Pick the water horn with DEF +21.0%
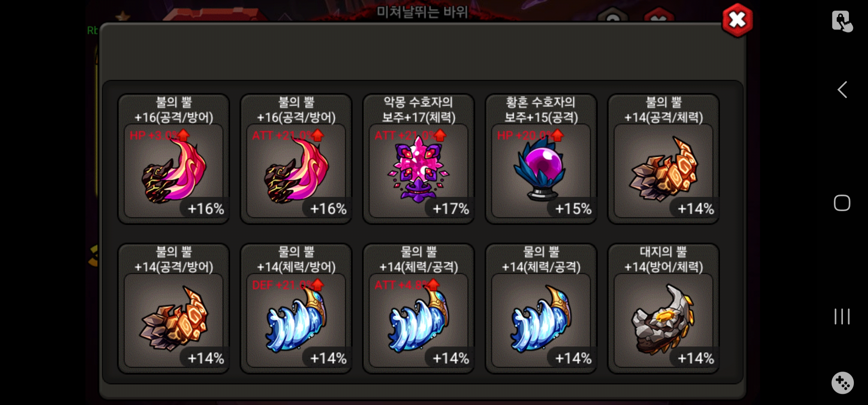 (x=296, y=309)
